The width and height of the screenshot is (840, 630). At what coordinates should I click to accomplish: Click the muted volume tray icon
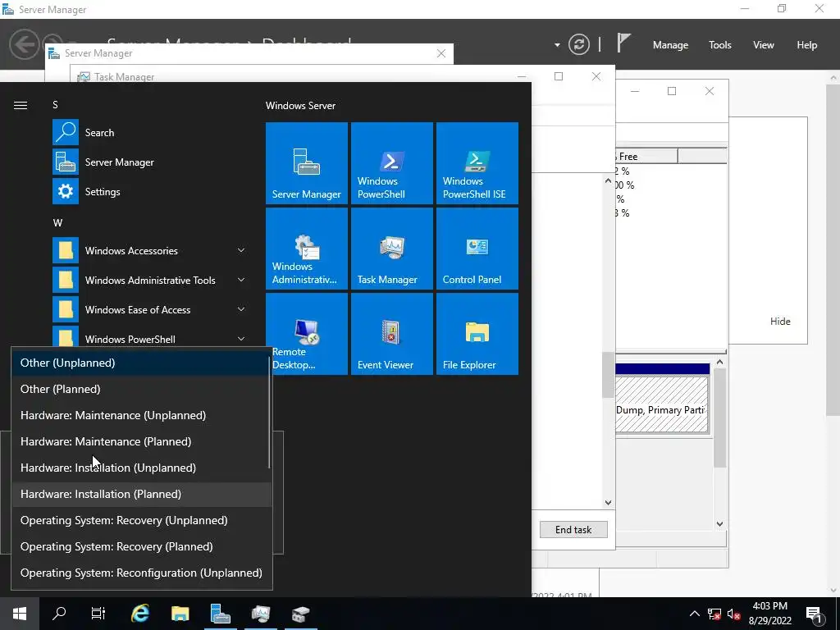[734, 614]
